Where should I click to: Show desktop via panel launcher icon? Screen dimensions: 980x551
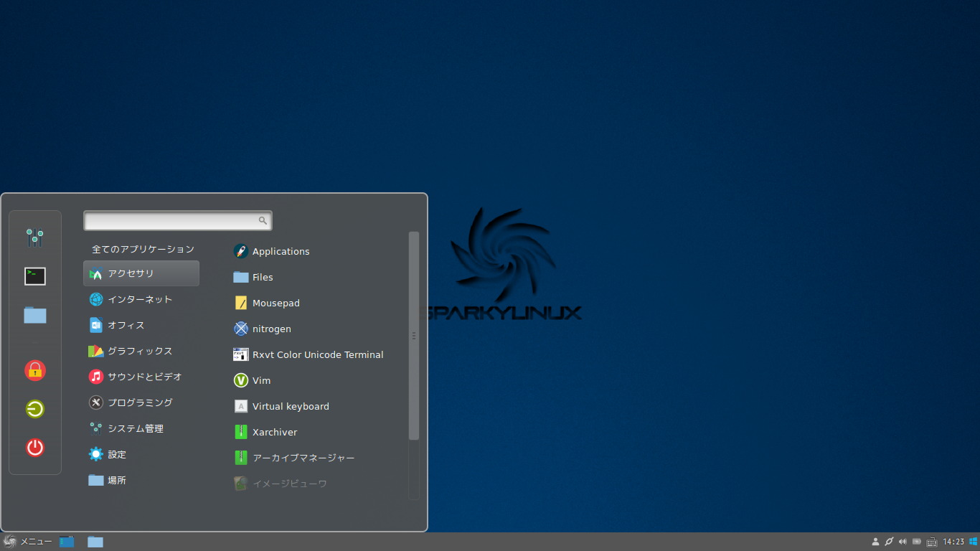pos(67,542)
